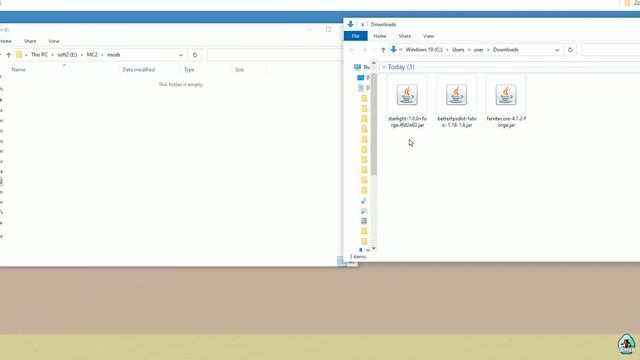The height and width of the screenshot is (360, 640).
Task: Sort by the Type column in mods window
Action: coord(189,69)
